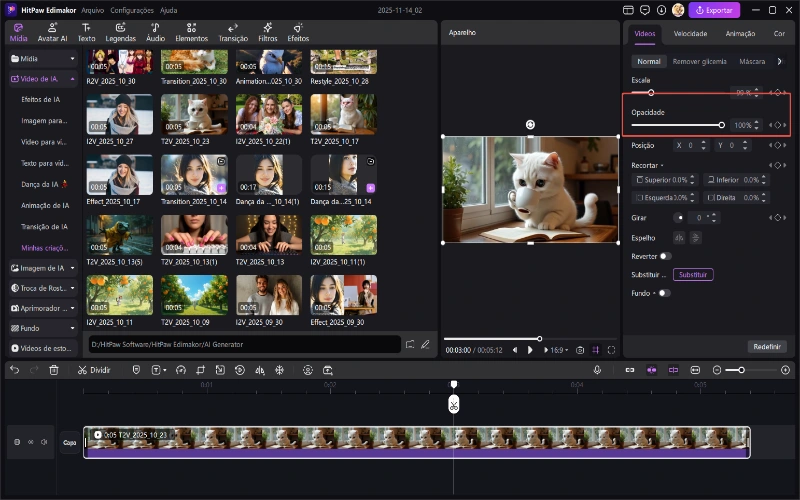
Task: Add a Posição keyframe diamond
Action: 778,145
